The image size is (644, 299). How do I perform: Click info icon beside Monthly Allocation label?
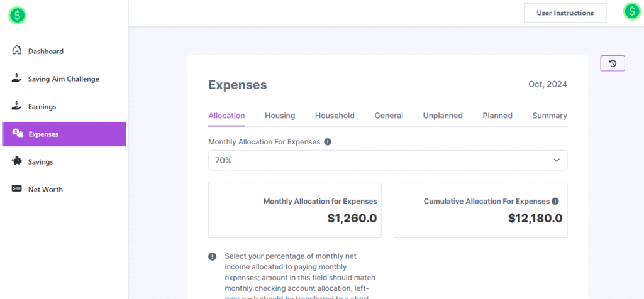click(328, 142)
